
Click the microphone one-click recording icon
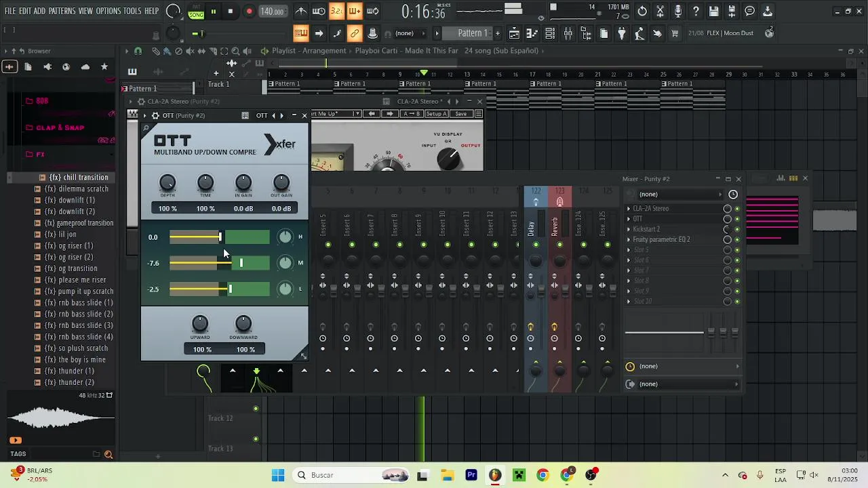coord(677,11)
